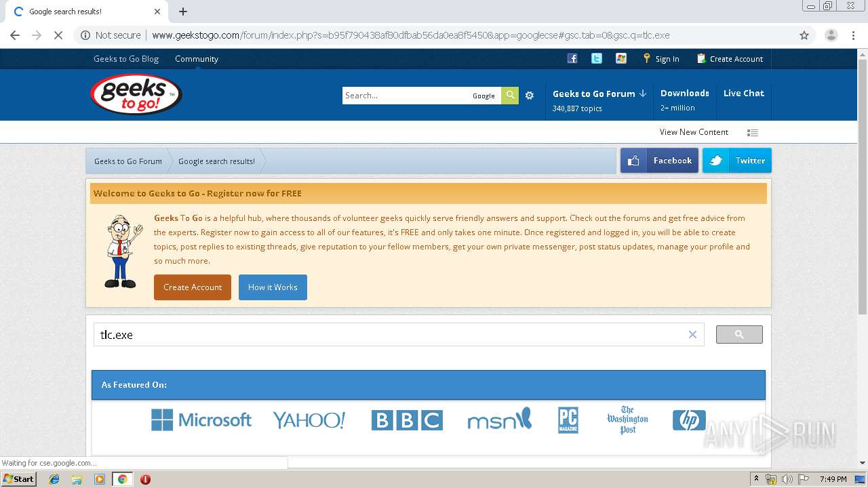868x488 pixels.
Task: Bookmark this page with the star icon
Action: tap(804, 35)
